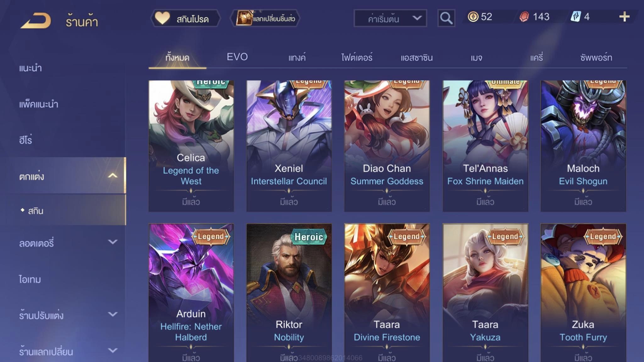
Task: Expand the ลอตเตอรี่ sidebar section
Action: point(113,242)
